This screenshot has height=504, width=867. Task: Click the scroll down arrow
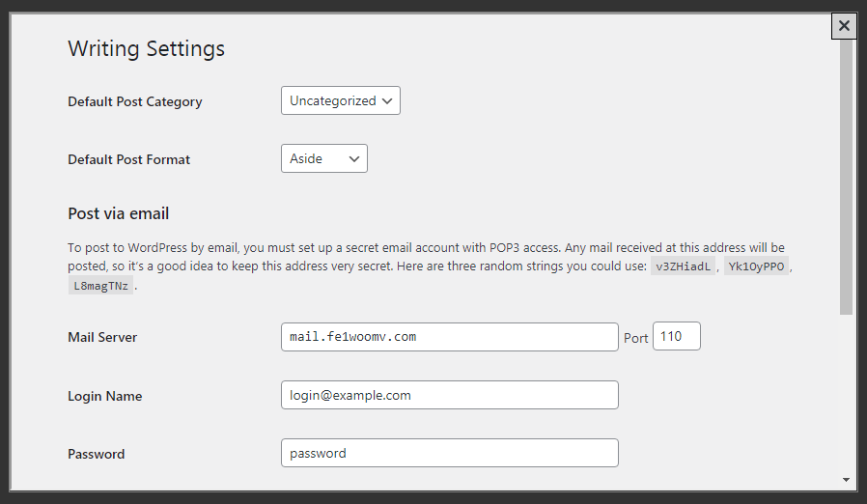tap(846, 479)
